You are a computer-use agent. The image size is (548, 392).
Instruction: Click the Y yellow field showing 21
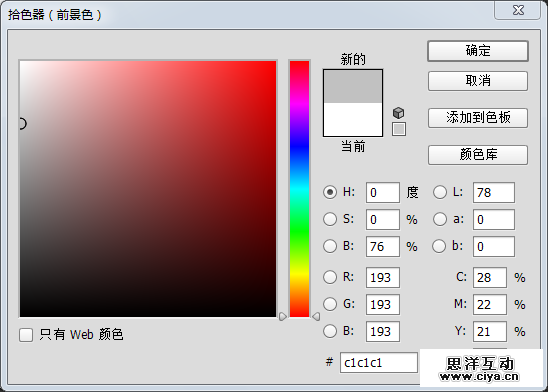(x=490, y=331)
